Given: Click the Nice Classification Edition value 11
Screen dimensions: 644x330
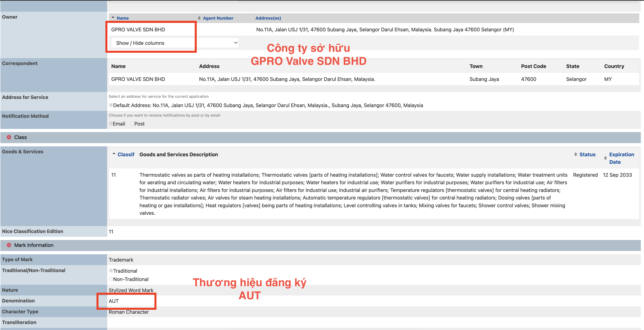Looking at the screenshot, I should click(x=111, y=232).
